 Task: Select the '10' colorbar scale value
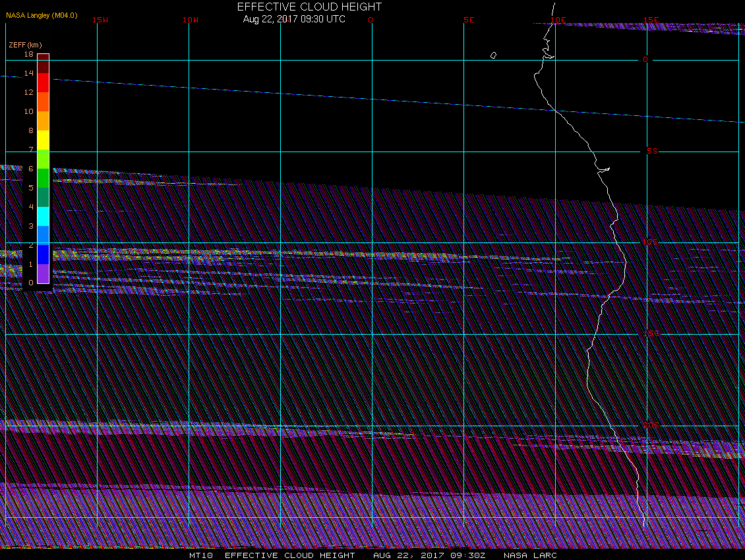(x=29, y=111)
